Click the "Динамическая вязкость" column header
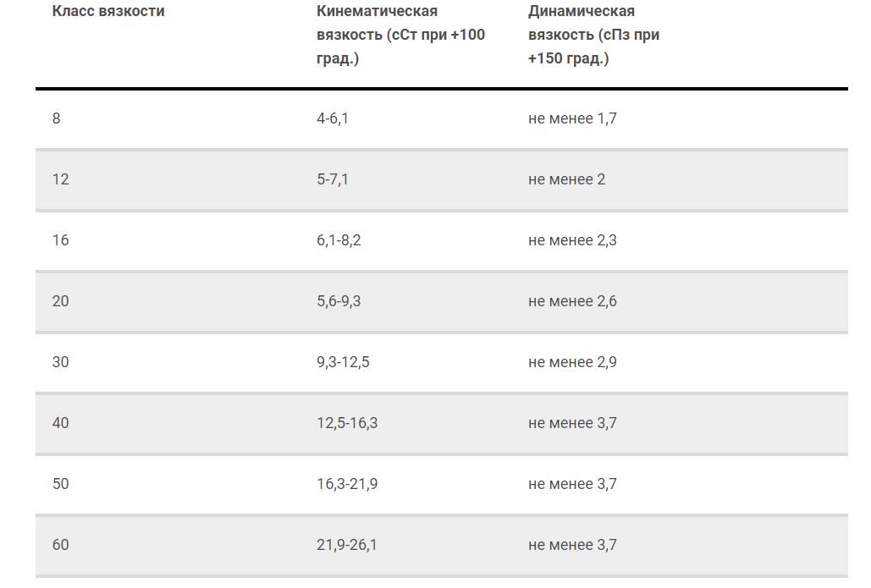 593,36
